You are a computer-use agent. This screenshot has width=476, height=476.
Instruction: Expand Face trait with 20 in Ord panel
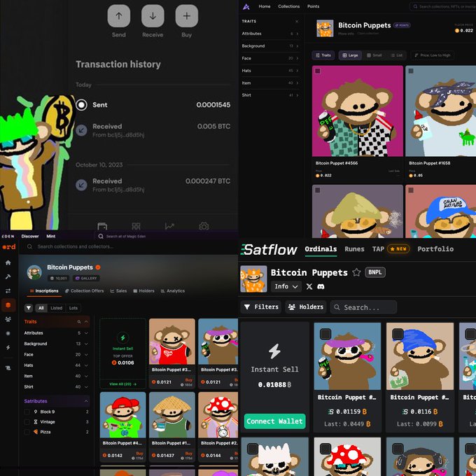coord(56,355)
